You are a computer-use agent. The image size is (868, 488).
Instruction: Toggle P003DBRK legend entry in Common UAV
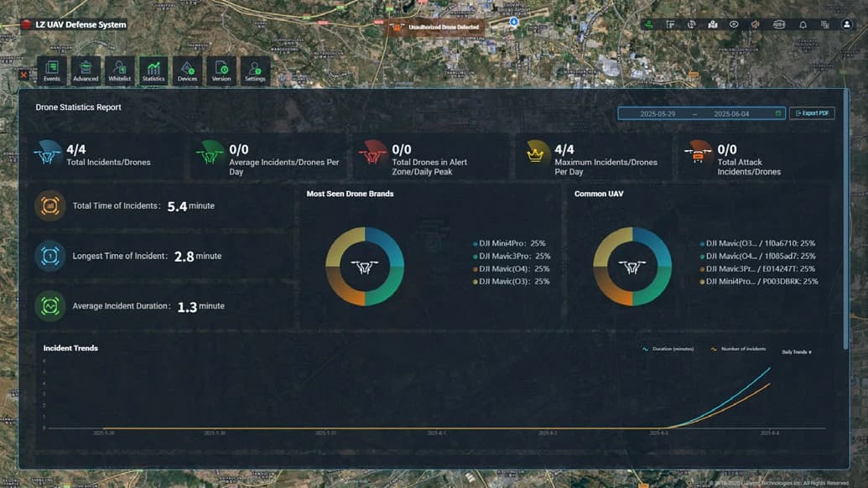point(759,281)
